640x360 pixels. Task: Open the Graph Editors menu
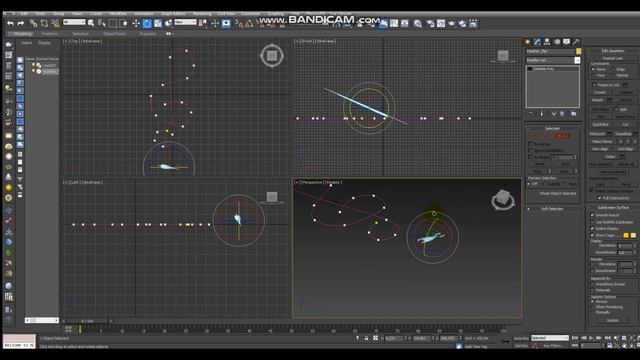173,14
